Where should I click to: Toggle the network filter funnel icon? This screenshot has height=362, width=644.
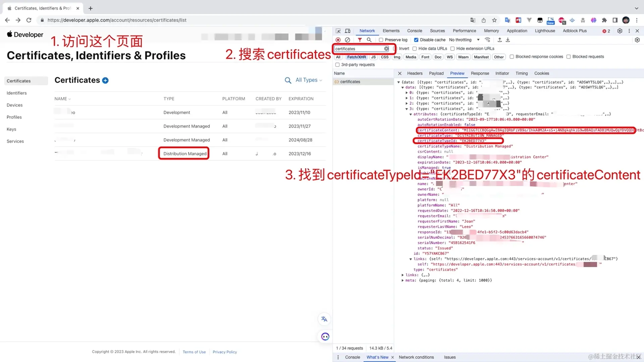tap(360, 40)
